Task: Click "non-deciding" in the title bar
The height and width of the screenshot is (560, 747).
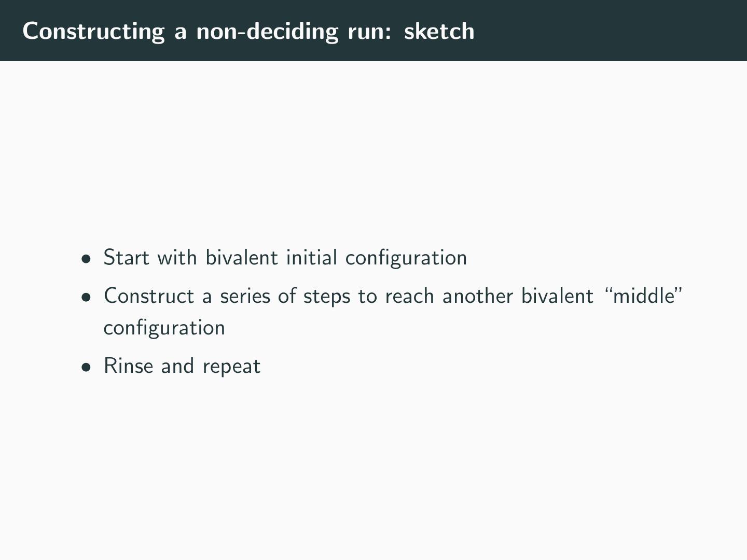Action: click(x=267, y=31)
